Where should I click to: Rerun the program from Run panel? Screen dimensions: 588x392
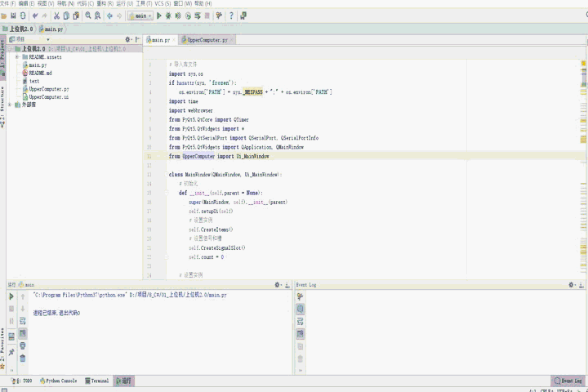11,297
